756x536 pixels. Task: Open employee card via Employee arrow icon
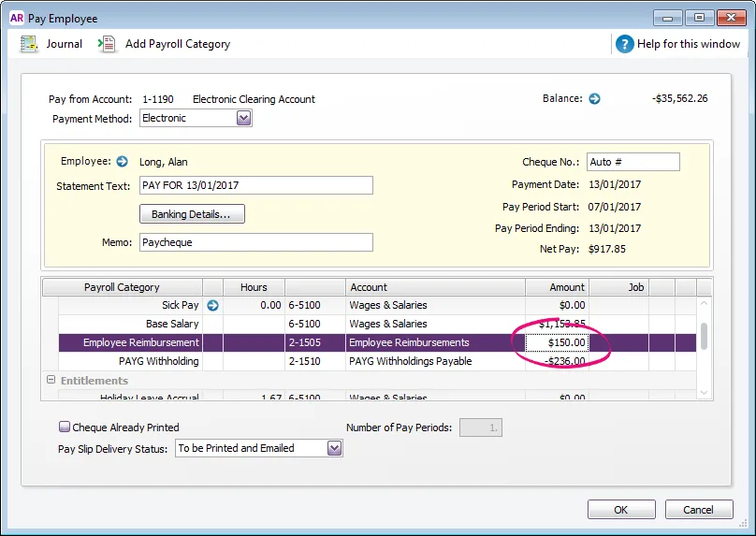click(x=122, y=162)
